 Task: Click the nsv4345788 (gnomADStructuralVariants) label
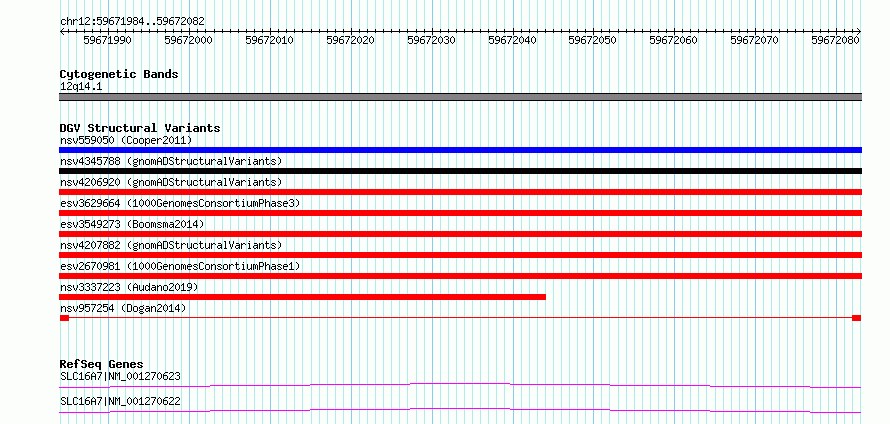[x=171, y=161]
